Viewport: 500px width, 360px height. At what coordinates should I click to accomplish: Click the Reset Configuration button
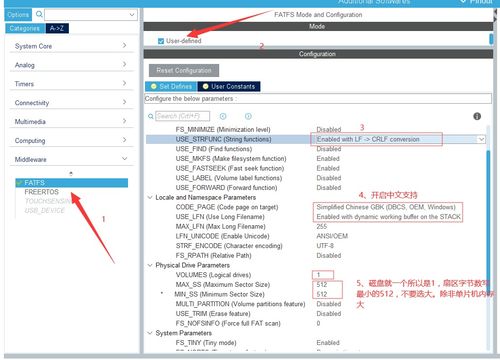click(x=184, y=70)
